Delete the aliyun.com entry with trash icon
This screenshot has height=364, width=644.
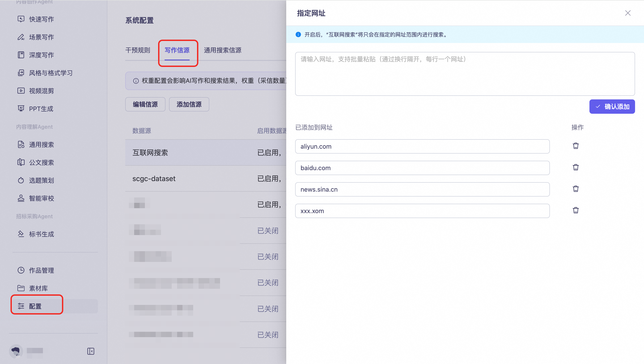pos(576,146)
